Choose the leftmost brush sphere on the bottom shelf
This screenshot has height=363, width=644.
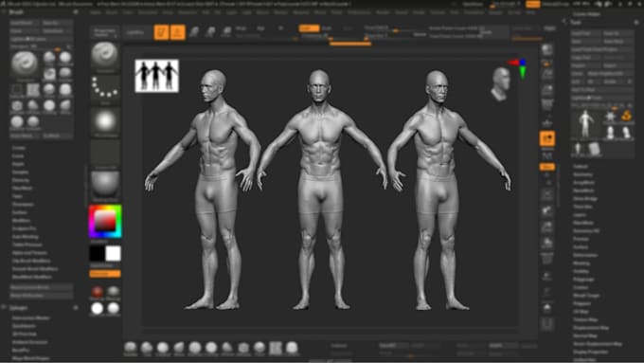(131, 348)
